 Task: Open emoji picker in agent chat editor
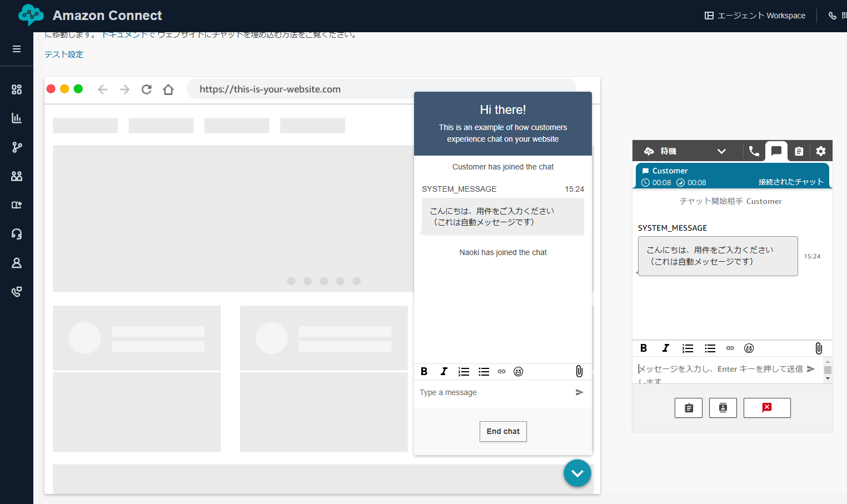tap(749, 348)
